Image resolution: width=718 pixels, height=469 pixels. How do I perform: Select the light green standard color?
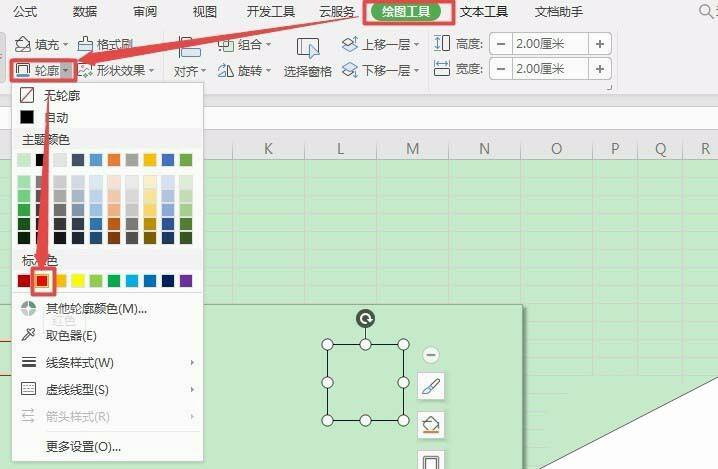[x=96, y=281]
